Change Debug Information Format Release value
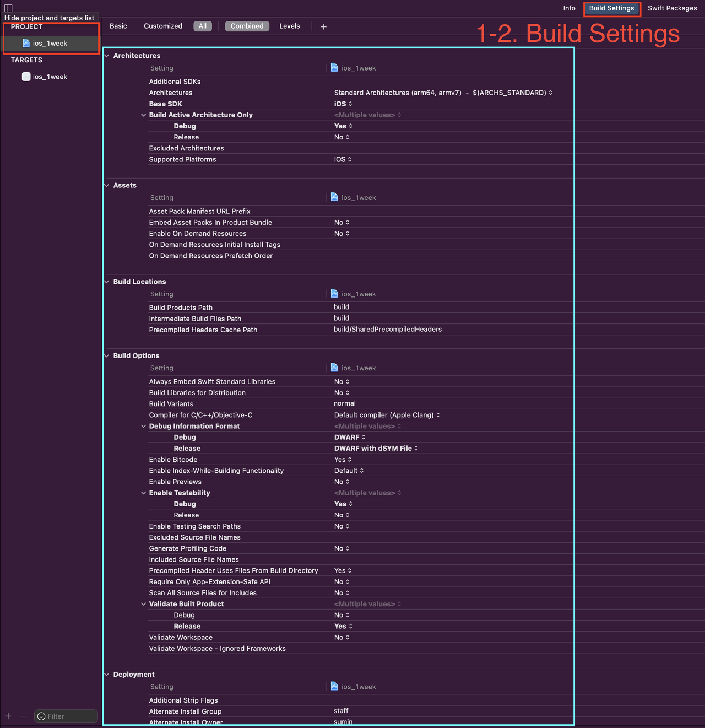Screen dimensions: 705x728 376,449
